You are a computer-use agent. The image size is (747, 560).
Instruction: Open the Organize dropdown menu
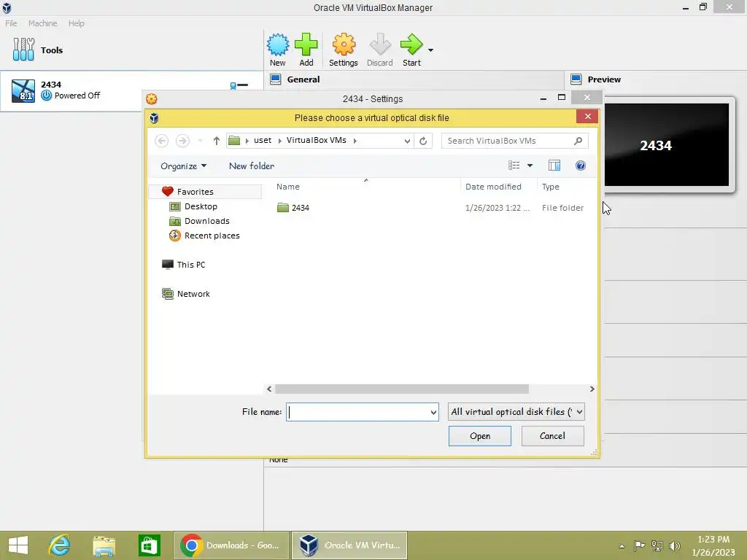coord(183,166)
